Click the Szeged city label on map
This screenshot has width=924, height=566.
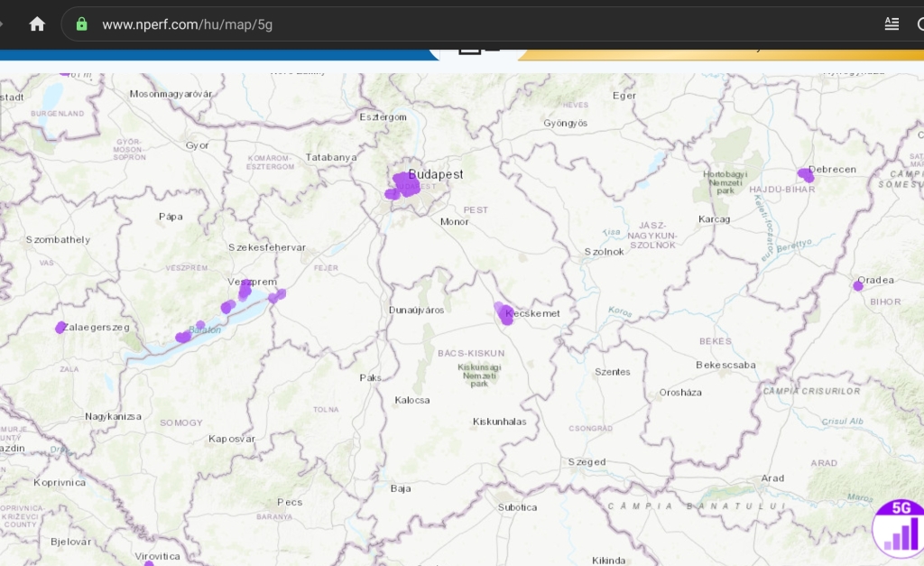point(587,462)
